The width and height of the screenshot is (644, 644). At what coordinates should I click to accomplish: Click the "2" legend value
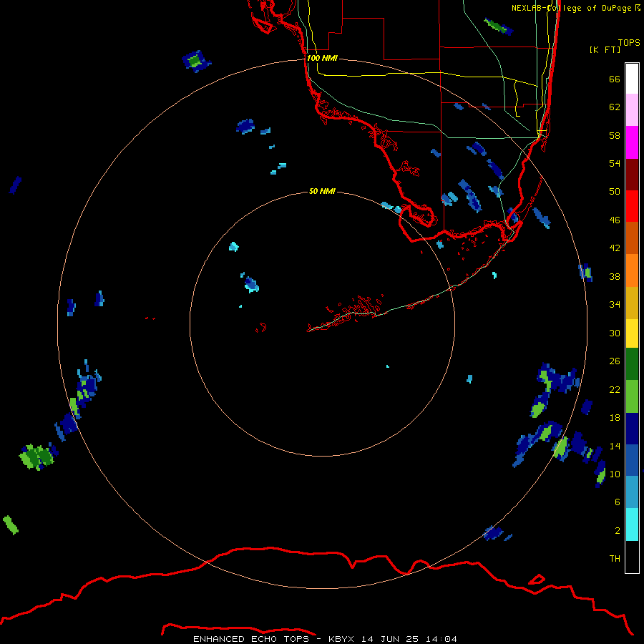pyautogui.click(x=618, y=531)
